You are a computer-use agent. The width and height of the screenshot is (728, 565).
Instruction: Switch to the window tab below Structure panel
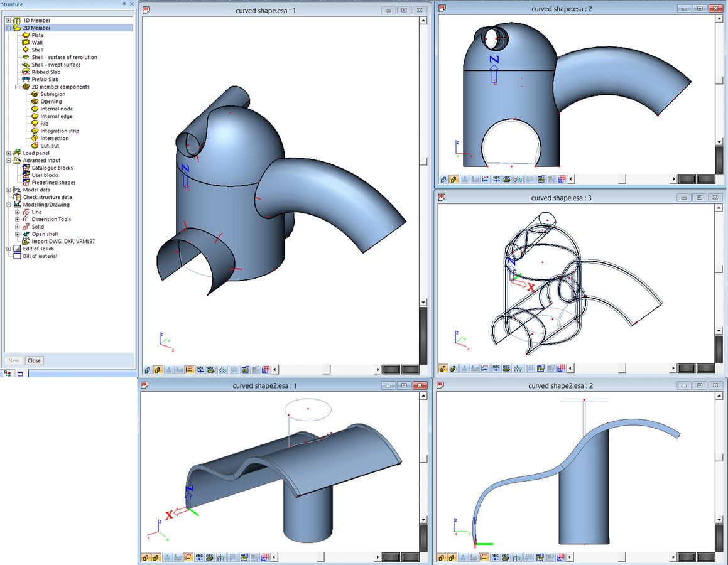(19, 374)
